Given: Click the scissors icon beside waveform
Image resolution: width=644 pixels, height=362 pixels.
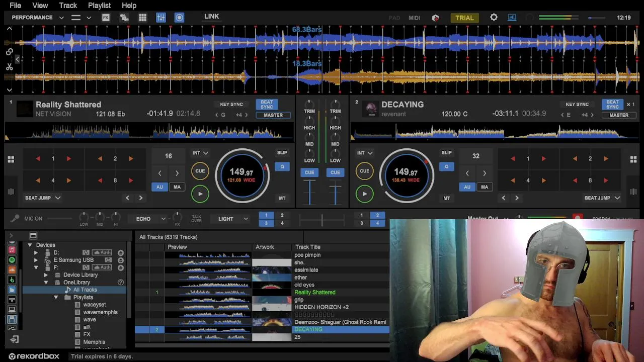Looking at the screenshot, I should [x=9, y=67].
